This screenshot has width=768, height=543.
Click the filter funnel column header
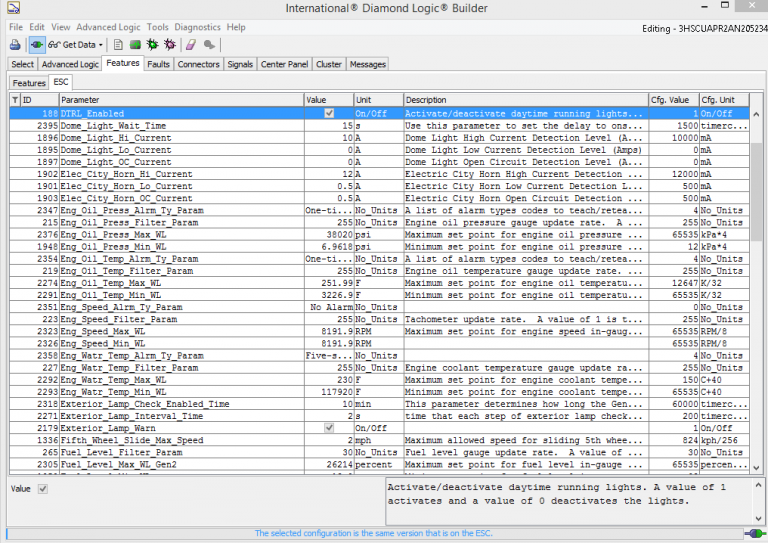click(x=15, y=100)
